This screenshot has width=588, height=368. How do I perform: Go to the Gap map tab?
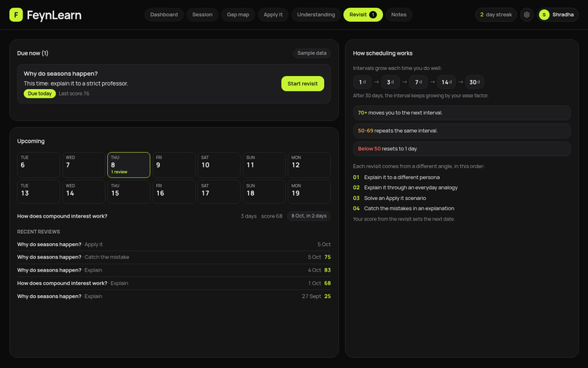(x=238, y=15)
